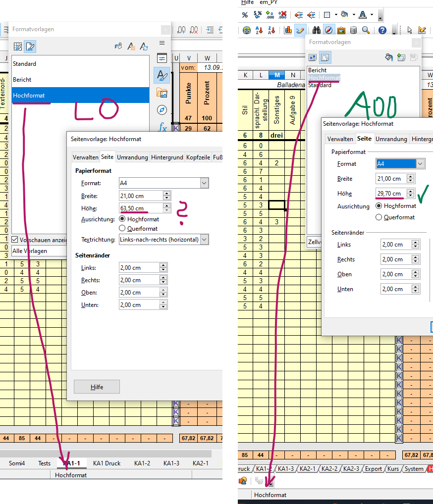Image resolution: width=433 pixels, height=504 pixels.
Task: Open the Navigator sidebar deck
Action: (x=162, y=110)
